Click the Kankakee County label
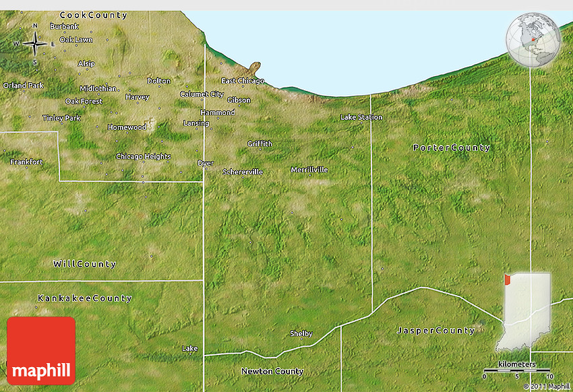The image size is (573, 392). (x=84, y=298)
